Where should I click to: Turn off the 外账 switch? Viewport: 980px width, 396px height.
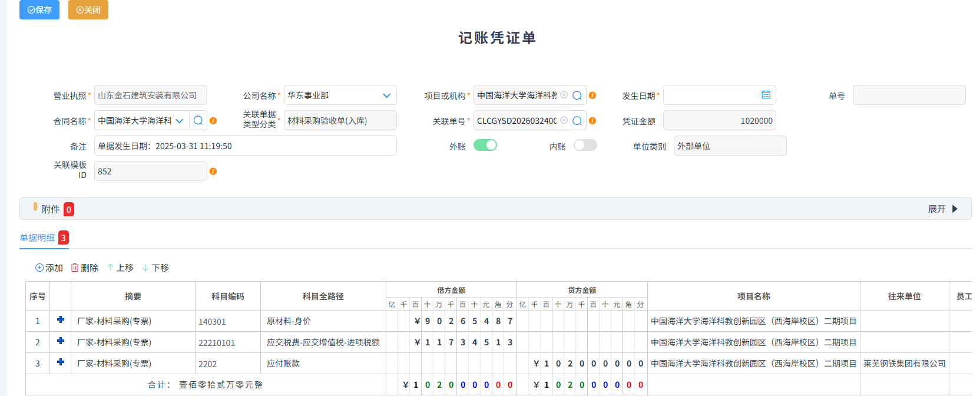[x=485, y=146]
